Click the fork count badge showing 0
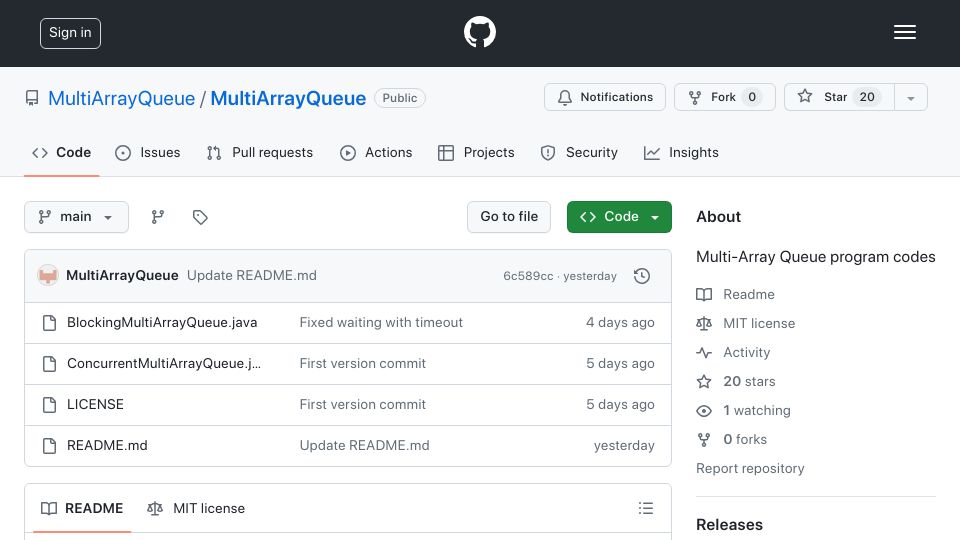Viewport: 960px width, 540px height. click(x=752, y=97)
